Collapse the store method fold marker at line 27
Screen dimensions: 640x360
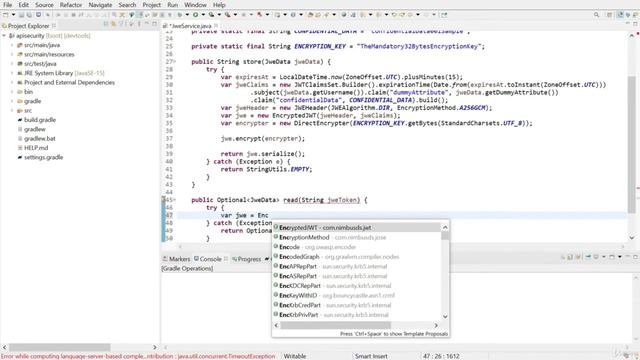click(175, 62)
